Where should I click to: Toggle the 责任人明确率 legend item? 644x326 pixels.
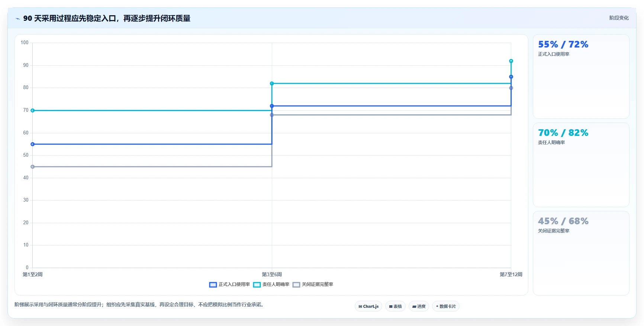271,284
